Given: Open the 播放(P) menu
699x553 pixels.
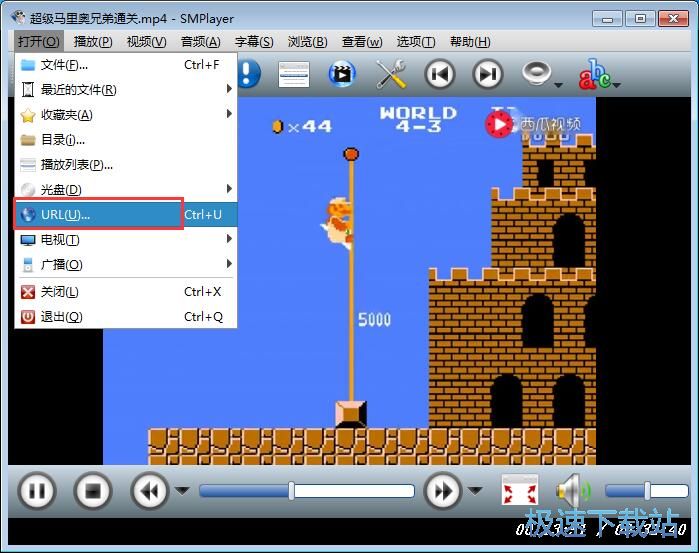Looking at the screenshot, I should click(x=93, y=41).
